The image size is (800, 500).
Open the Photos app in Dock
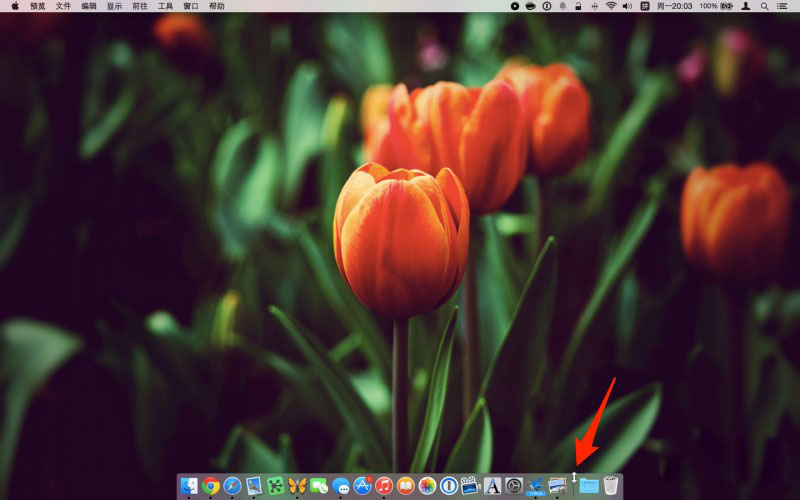tap(427, 486)
